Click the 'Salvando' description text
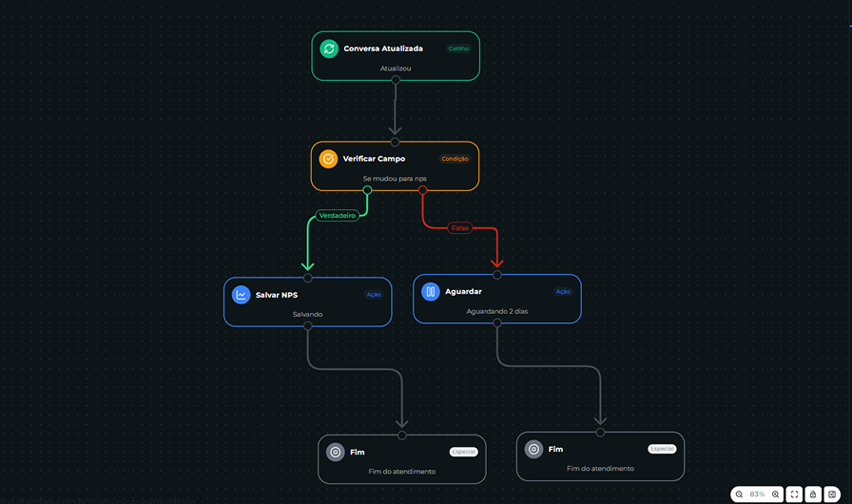This screenshot has height=504, width=852. 307,315
